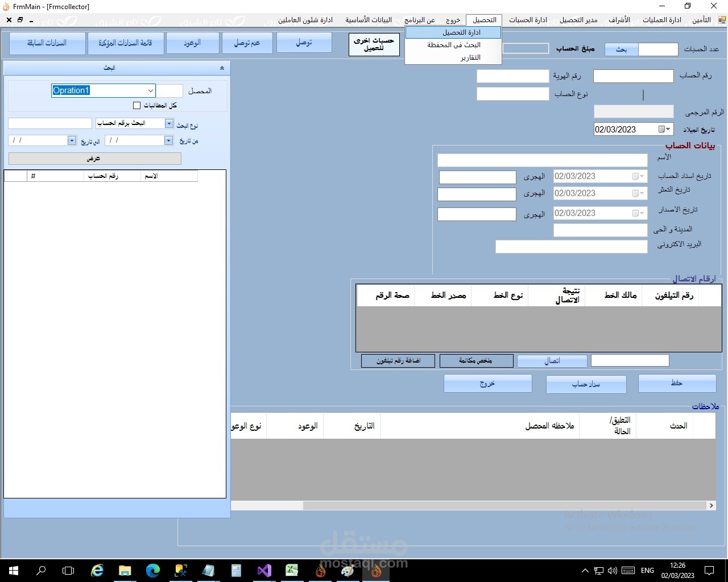
Task: Open the الأشراف menu
Action: (619, 20)
